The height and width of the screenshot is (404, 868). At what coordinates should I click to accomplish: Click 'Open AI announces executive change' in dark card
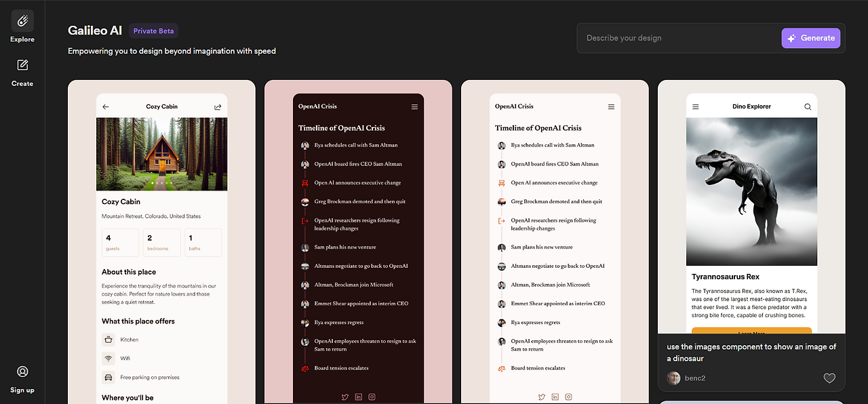[x=357, y=183]
